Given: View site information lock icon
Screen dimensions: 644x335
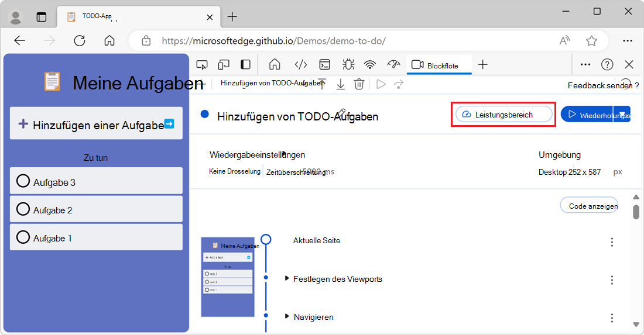Looking at the screenshot, I should [x=146, y=40].
